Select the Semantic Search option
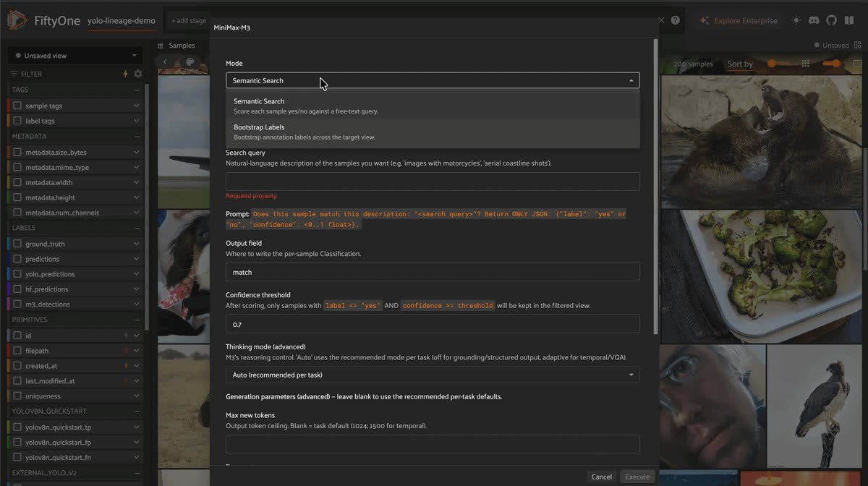Image resolution: width=868 pixels, height=486 pixels. pyautogui.click(x=433, y=106)
